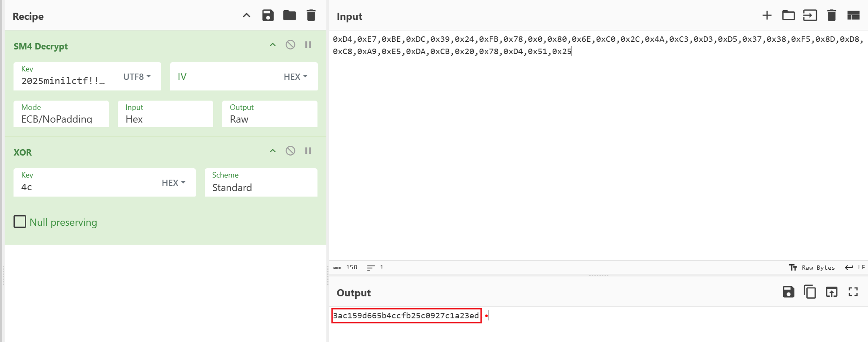Add a new input tab
Screen dimensions: 868x342
click(x=767, y=16)
